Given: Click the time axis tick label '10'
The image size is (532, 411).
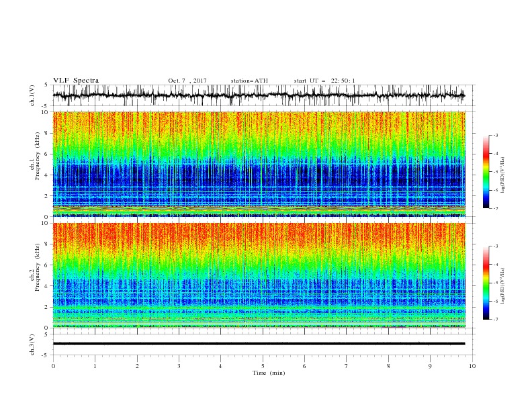Looking at the screenshot, I should pyautogui.click(x=472, y=366).
